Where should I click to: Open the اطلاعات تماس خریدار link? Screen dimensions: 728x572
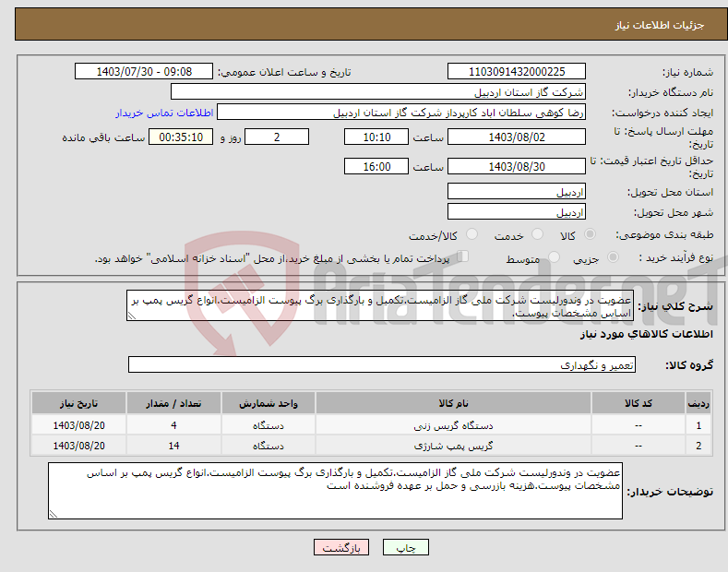tap(164, 113)
